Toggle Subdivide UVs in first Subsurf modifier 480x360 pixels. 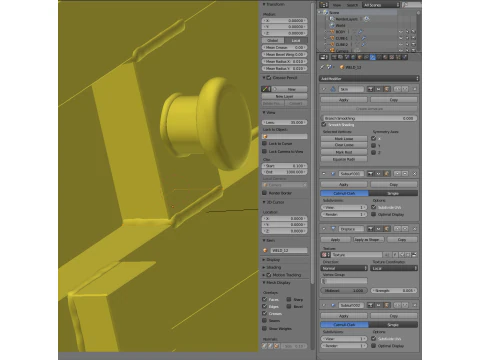click(374, 207)
